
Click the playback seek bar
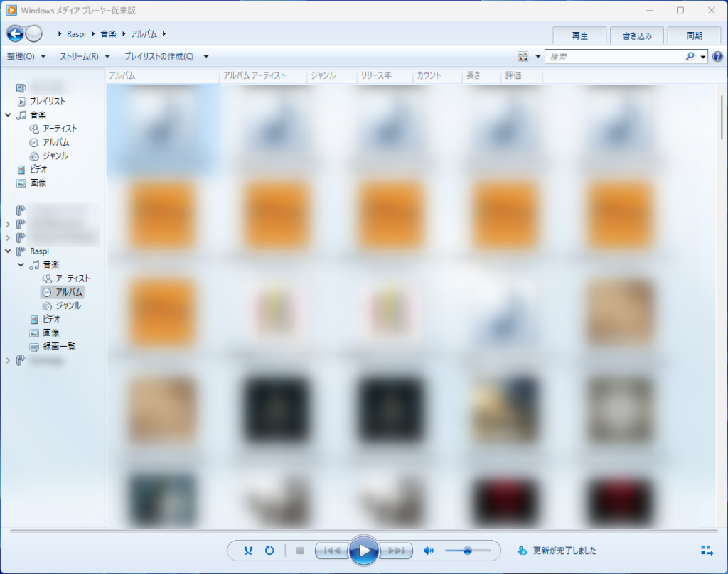click(x=364, y=531)
